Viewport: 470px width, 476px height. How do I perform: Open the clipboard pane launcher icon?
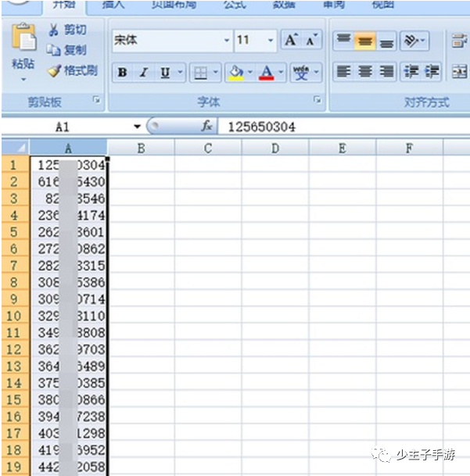(97, 100)
